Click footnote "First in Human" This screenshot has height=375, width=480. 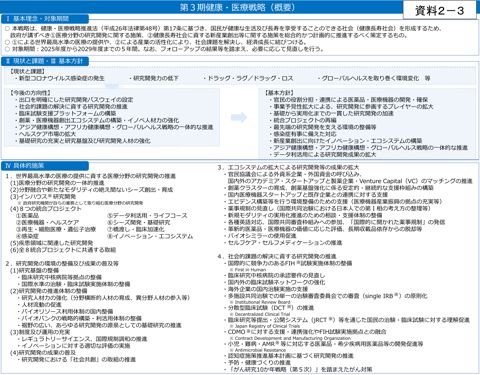[248, 270]
